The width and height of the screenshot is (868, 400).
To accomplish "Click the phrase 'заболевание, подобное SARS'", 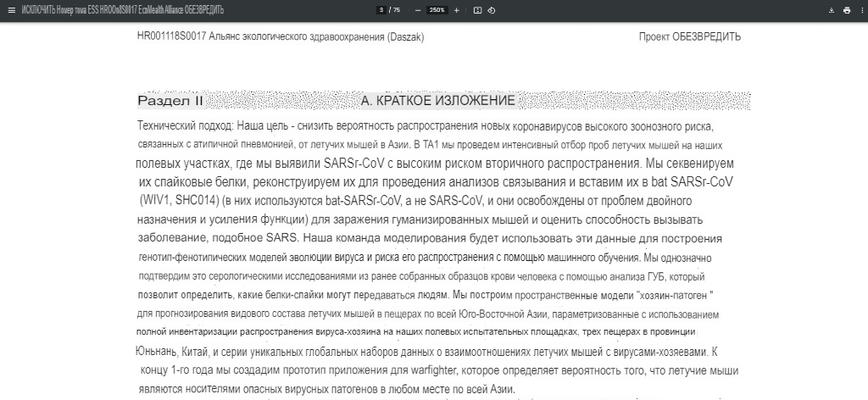I will tap(218, 239).
